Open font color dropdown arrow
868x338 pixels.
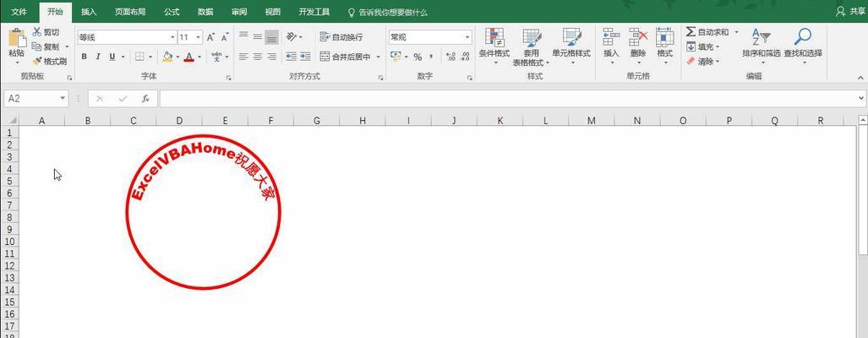coord(199,57)
